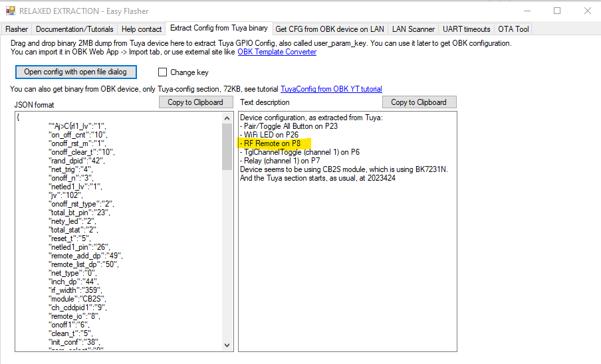The image size is (601, 364).
Task: Click the Easy Flasher app icon in title bar
Action: click(x=11, y=11)
